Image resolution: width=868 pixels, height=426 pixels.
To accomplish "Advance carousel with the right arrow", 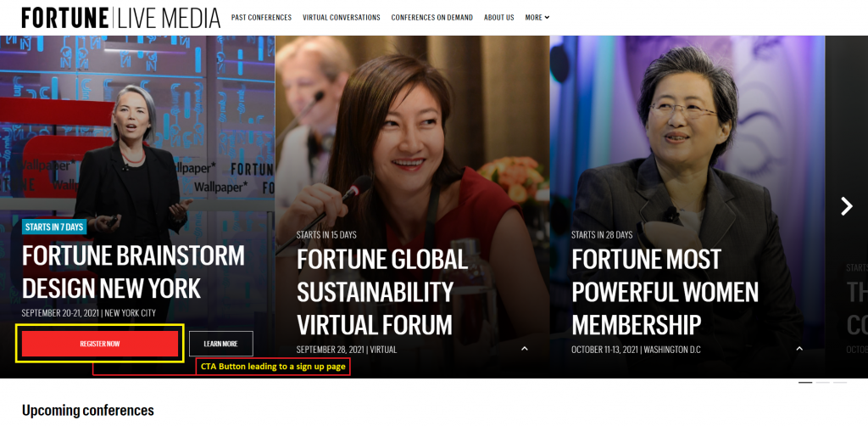I will (847, 206).
